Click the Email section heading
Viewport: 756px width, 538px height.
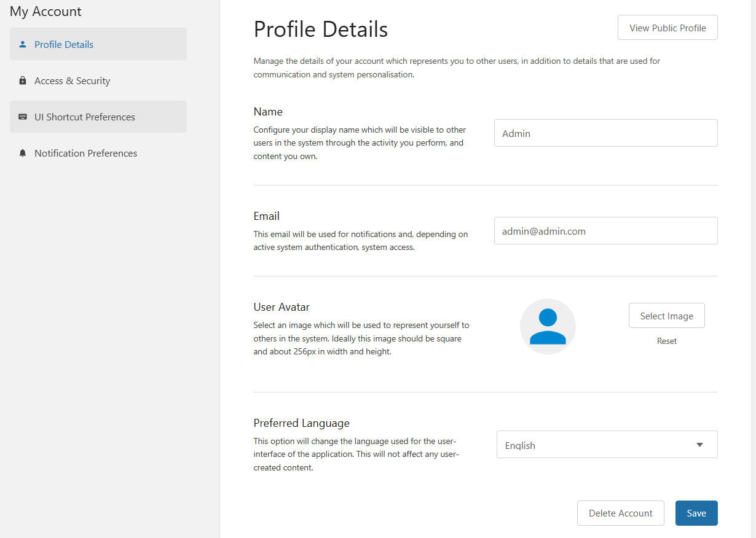coord(267,216)
